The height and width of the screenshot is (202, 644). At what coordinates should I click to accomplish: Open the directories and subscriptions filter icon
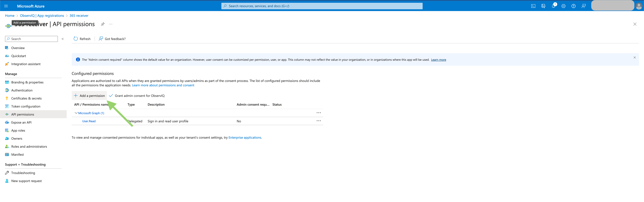pos(543,6)
